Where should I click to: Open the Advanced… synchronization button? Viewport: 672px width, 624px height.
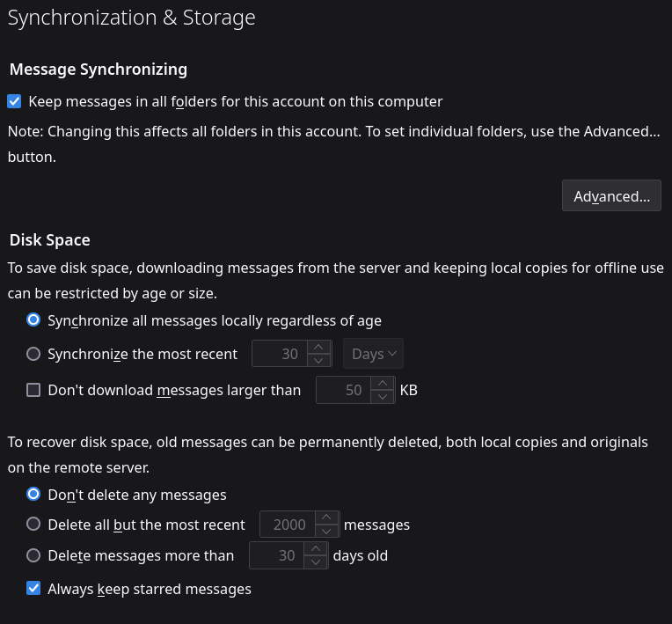pos(611,196)
